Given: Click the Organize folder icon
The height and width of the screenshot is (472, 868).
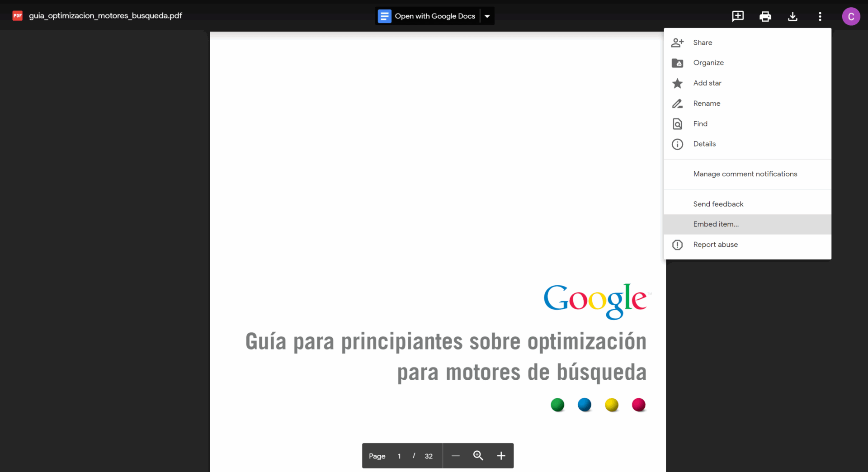Looking at the screenshot, I should [x=677, y=63].
